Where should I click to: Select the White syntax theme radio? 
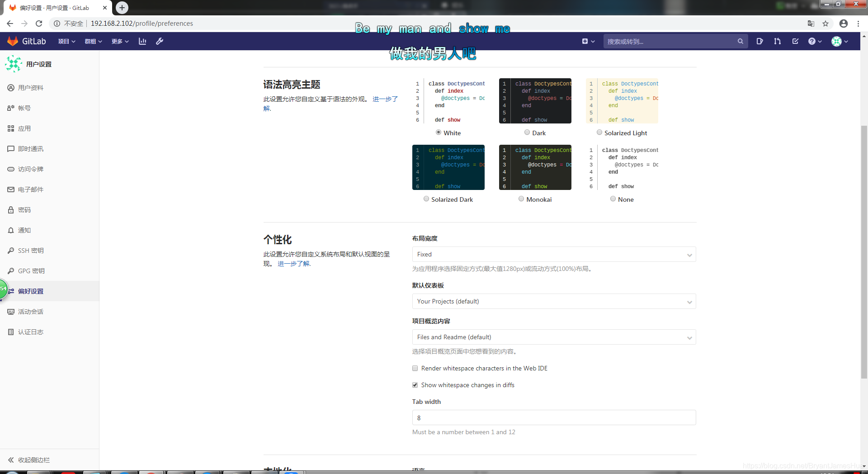[x=439, y=133]
